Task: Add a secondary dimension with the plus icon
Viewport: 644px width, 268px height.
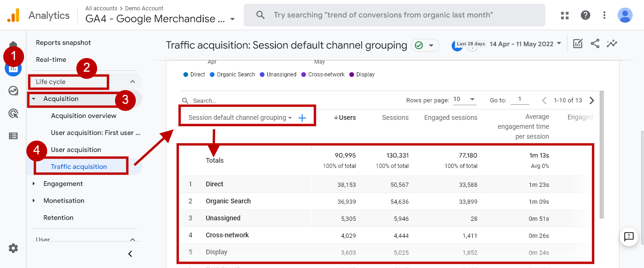Action: coord(302,118)
